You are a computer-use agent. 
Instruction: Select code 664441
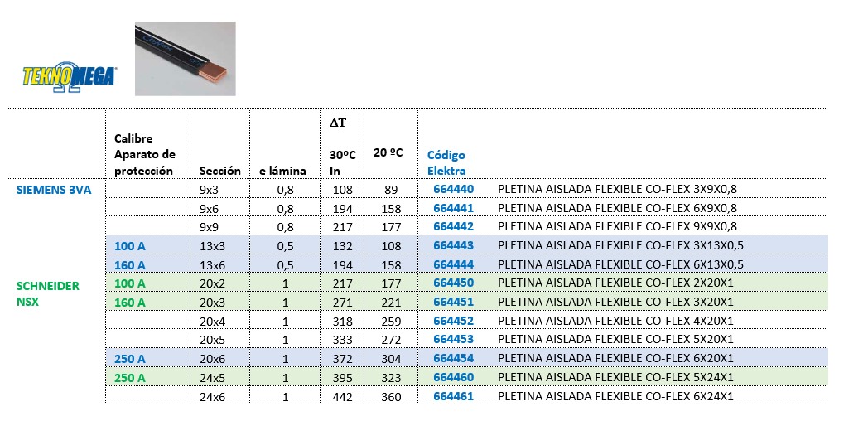point(454,208)
